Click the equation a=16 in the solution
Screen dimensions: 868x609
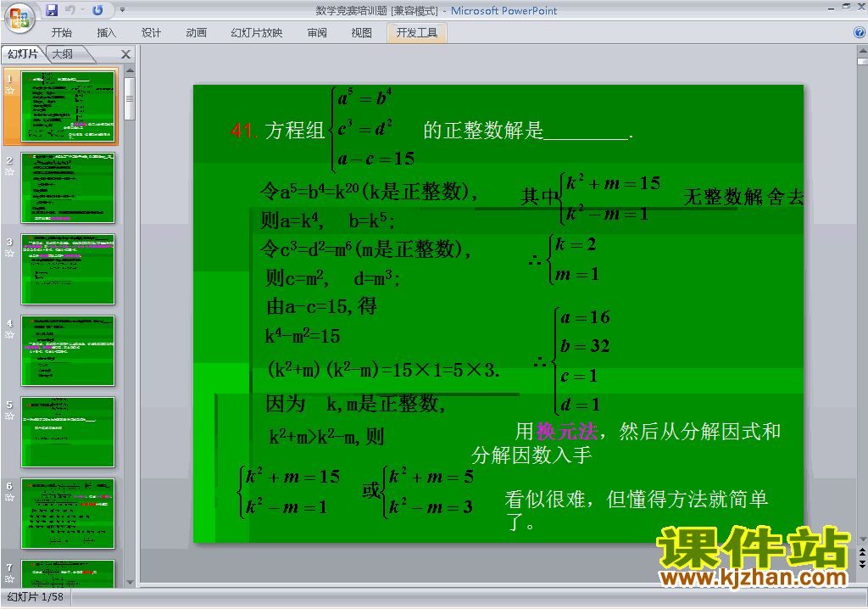click(585, 317)
